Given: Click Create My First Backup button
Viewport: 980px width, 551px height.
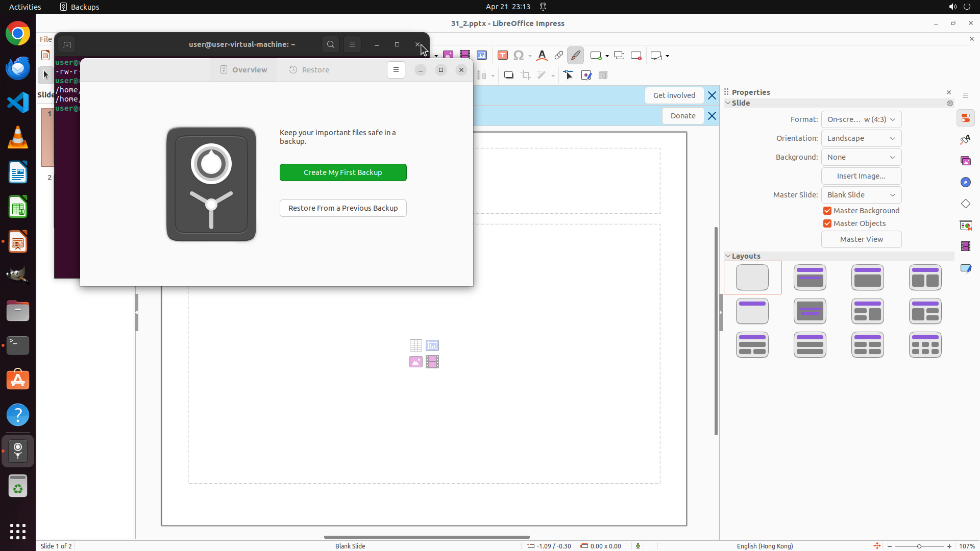Looking at the screenshot, I should pos(343,172).
